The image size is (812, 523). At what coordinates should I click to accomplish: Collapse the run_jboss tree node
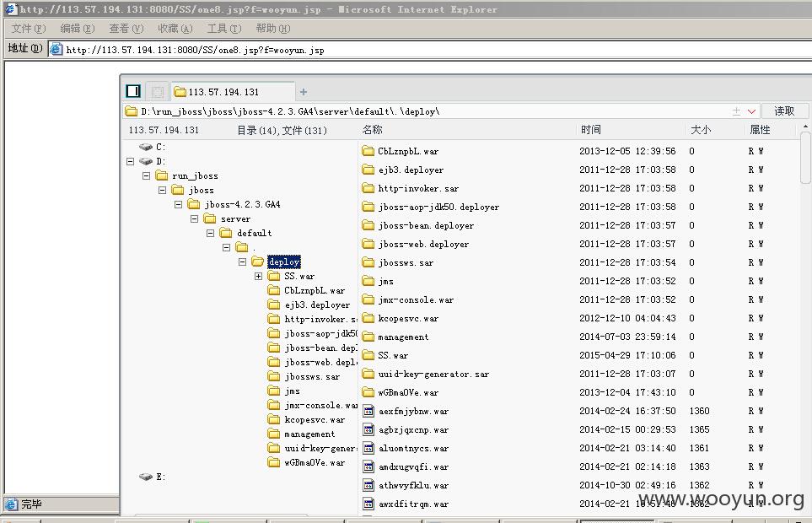coord(146,176)
